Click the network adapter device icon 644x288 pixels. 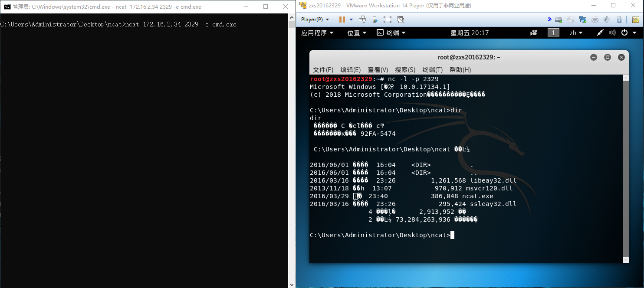583,20
